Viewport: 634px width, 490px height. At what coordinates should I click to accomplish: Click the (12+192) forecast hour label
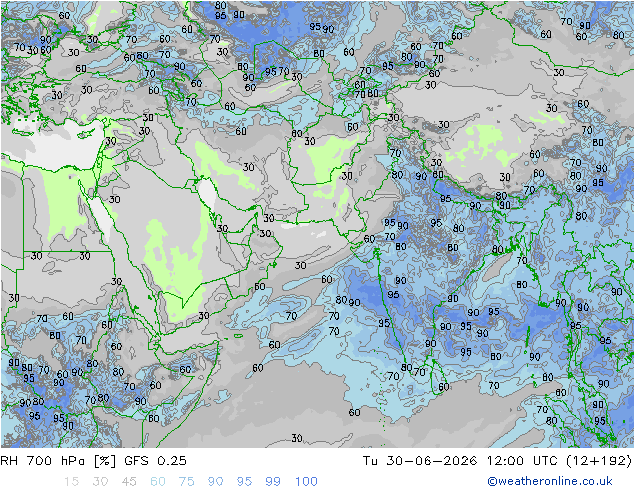tap(598, 460)
